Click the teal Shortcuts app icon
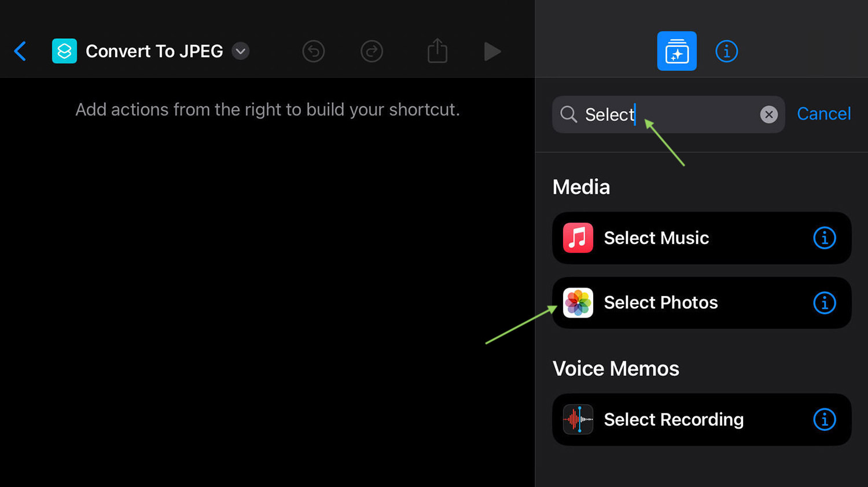 (x=64, y=51)
